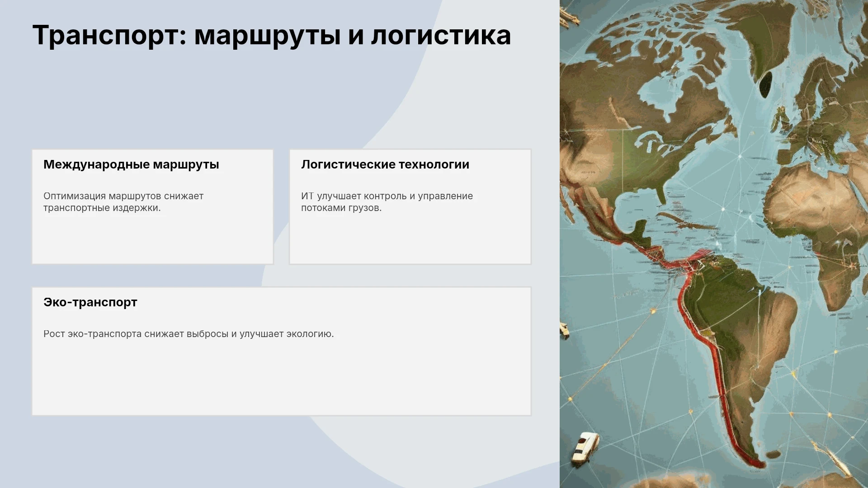Click the slide title 'Транспорт: маршруты и логистика'
This screenshot has width=868, height=488.
[271, 36]
